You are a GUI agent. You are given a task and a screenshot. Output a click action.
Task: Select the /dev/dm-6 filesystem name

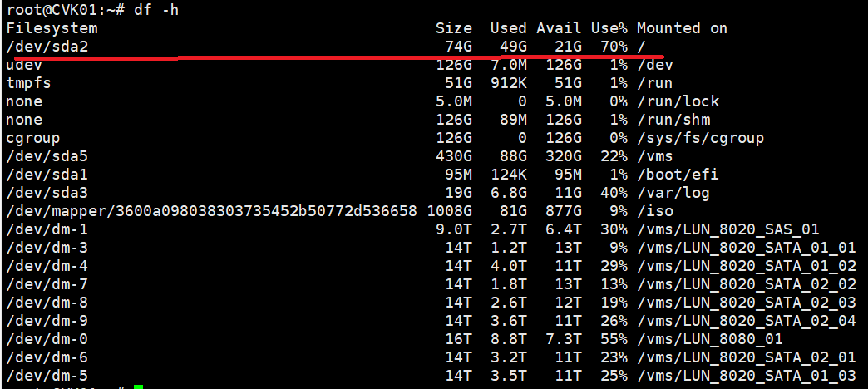point(47,357)
